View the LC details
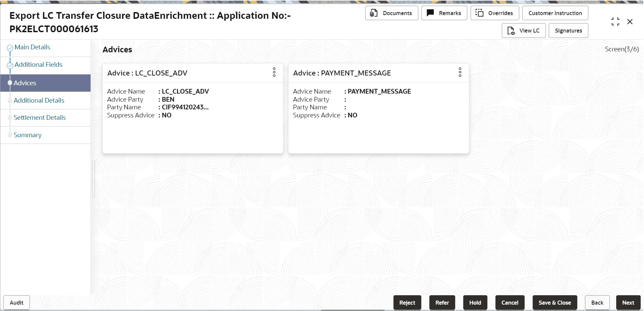 click(x=524, y=31)
